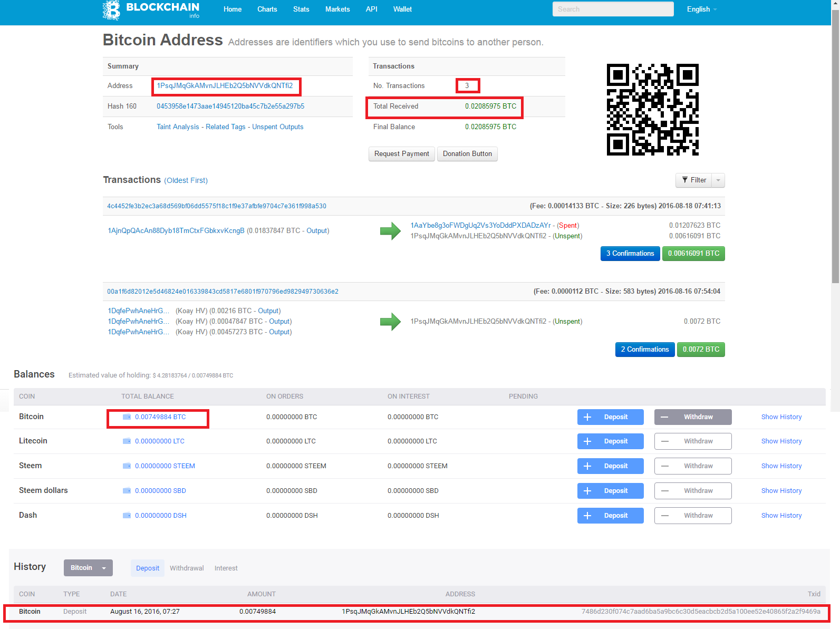Image resolution: width=840 pixels, height=629 pixels.
Task: Click Withdraw in the Litecoin row
Action: click(x=693, y=441)
